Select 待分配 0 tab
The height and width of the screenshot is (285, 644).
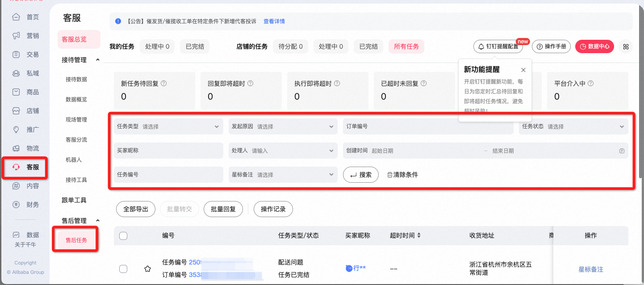(x=290, y=46)
